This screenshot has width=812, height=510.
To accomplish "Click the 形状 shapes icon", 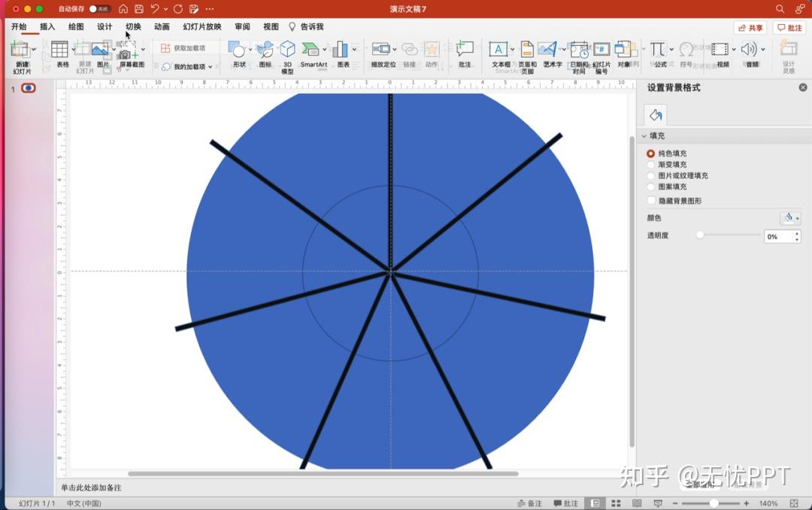I will point(238,50).
